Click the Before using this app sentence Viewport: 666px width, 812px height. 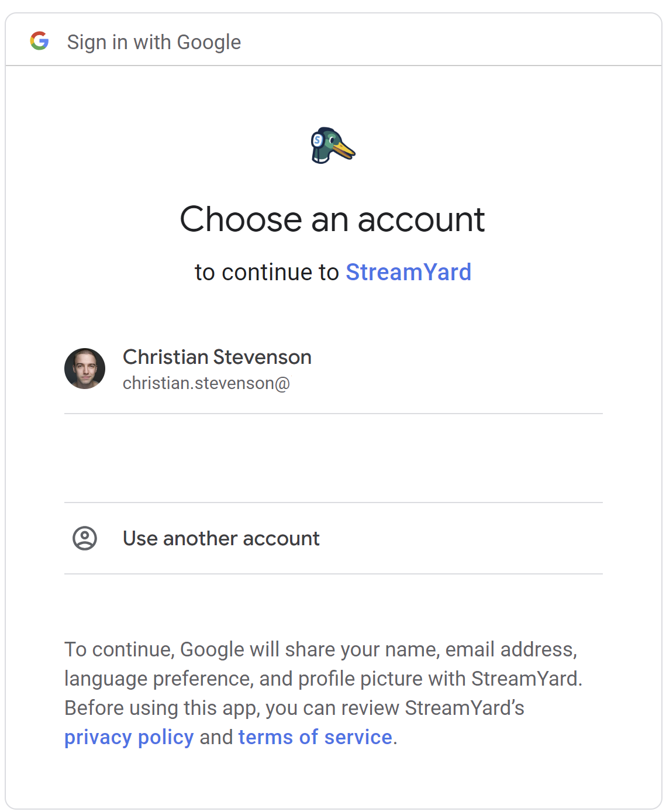click(x=294, y=708)
